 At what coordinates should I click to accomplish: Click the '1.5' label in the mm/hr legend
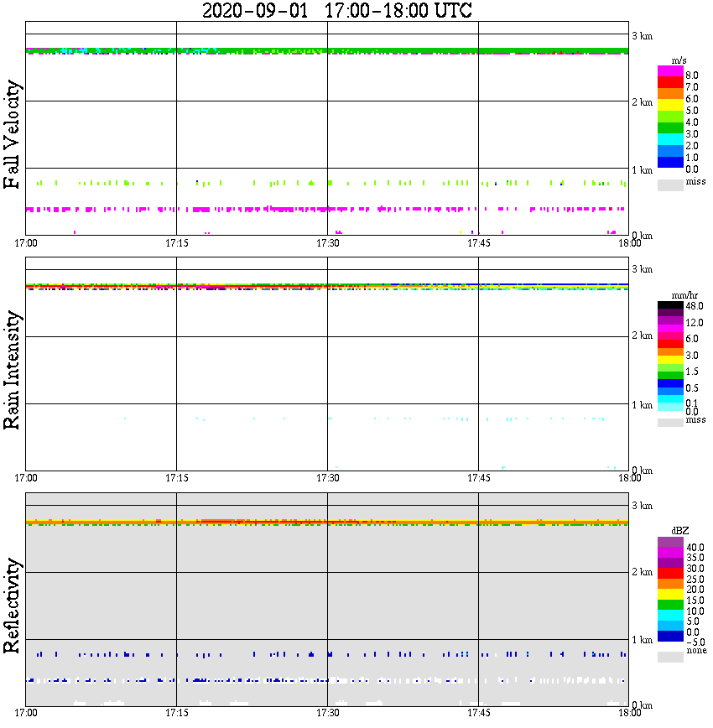click(692, 372)
